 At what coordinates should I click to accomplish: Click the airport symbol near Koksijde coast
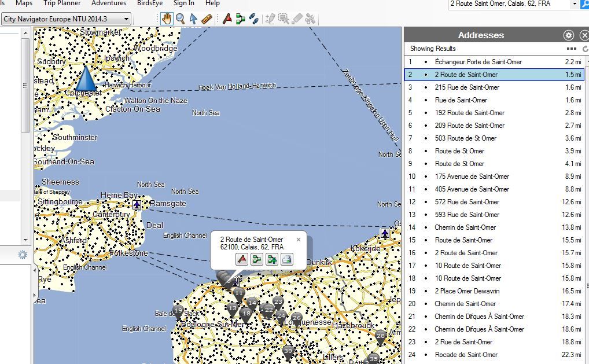coord(385,233)
